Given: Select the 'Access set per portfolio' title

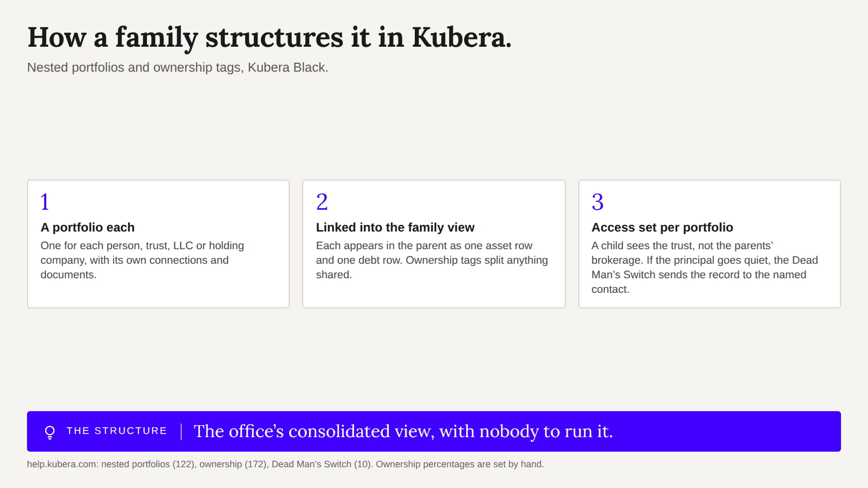Looking at the screenshot, I should pos(662,227).
